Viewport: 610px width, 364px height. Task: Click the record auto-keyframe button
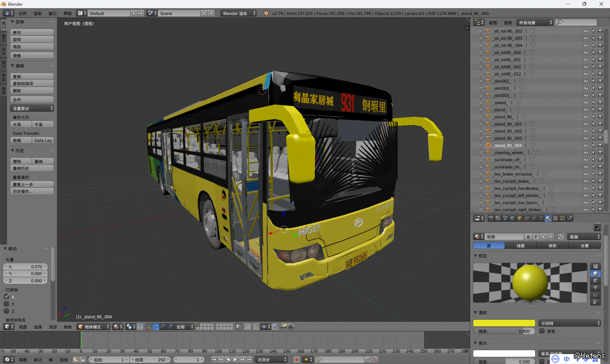(296, 360)
